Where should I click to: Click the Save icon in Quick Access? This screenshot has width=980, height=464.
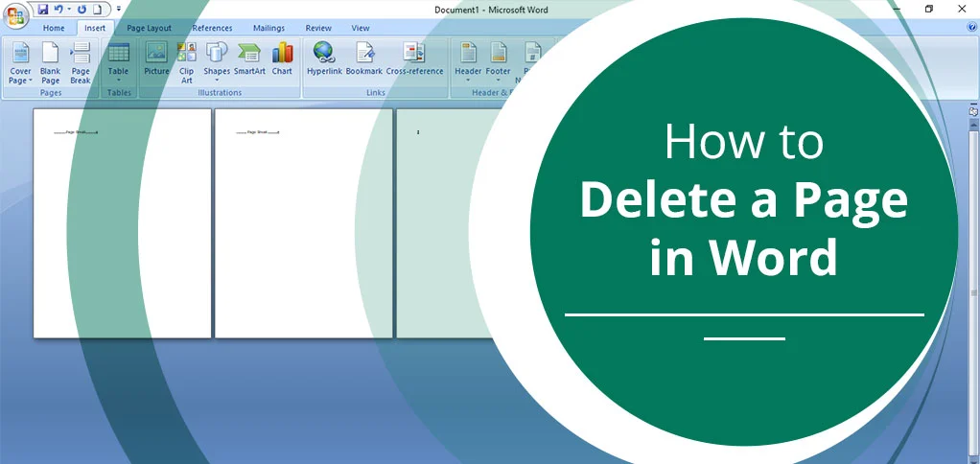coord(43,10)
